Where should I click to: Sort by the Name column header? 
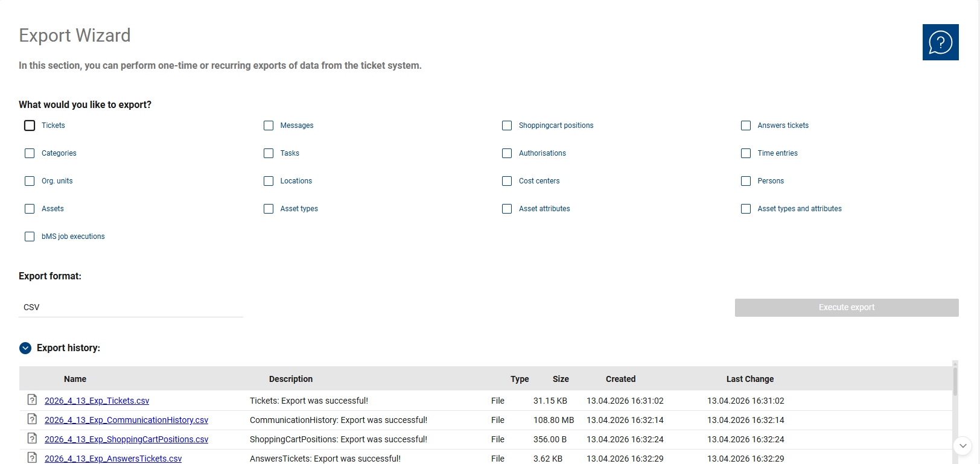coord(75,379)
